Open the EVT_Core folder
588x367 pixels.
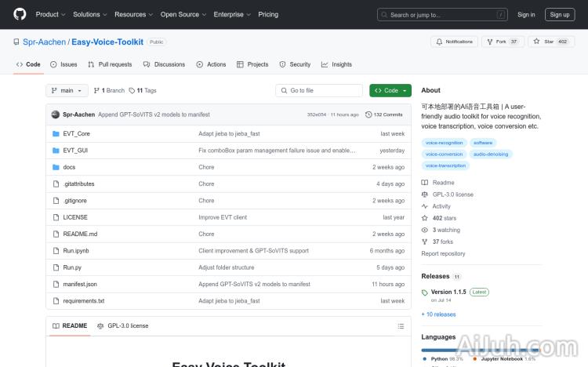coord(76,133)
